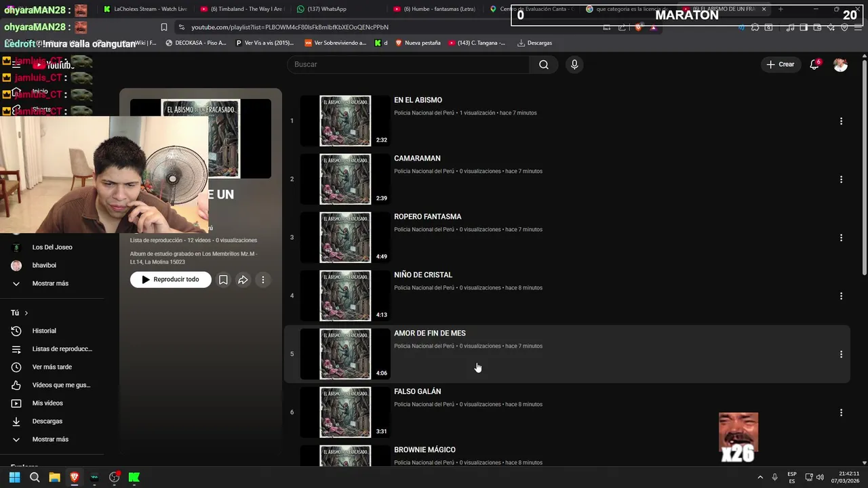This screenshot has height=488, width=868.
Task: Open the Kick app in taskbar
Action: point(134,477)
